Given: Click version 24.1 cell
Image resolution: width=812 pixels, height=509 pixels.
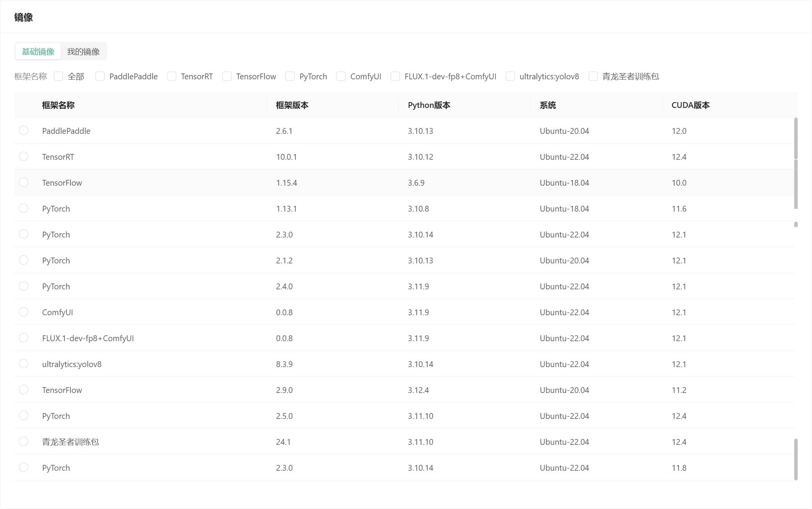Looking at the screenshot, I should click(x=283, y=442).
